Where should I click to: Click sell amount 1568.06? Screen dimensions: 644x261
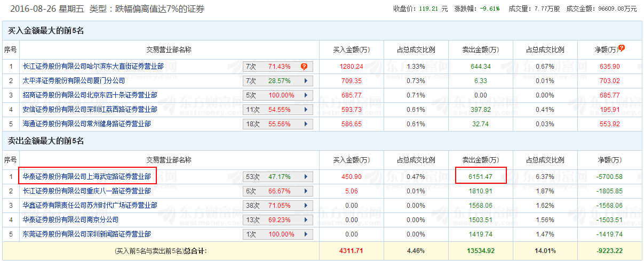pos(481,206)
